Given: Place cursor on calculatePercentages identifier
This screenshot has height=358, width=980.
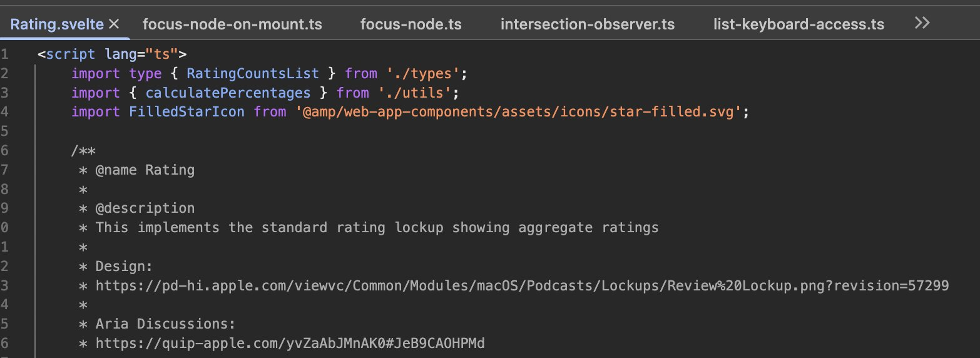Looking at the screenshot, I should 228,93.
